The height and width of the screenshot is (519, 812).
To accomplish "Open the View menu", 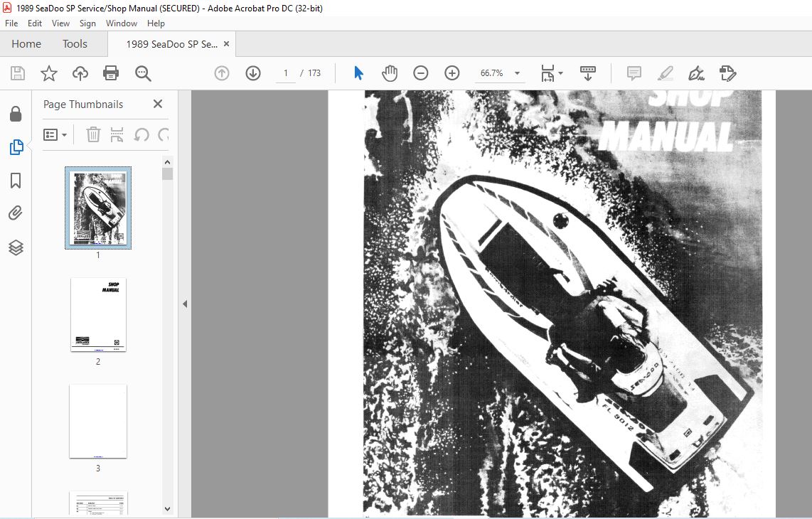I will point(60,23).
